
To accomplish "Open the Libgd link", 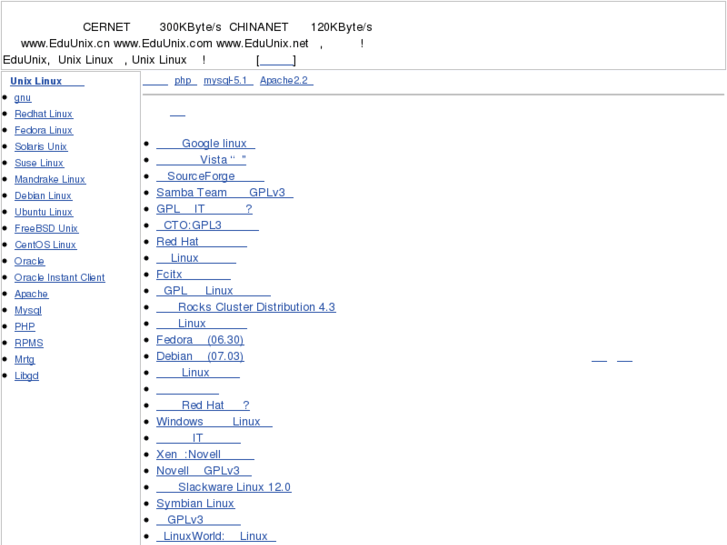I will click(26, 376).
